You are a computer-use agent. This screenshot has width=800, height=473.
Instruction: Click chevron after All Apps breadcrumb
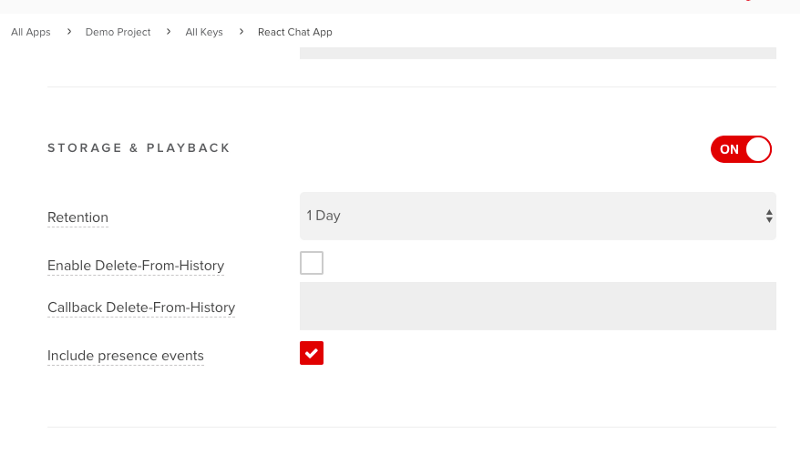click(x=69, y=32)
